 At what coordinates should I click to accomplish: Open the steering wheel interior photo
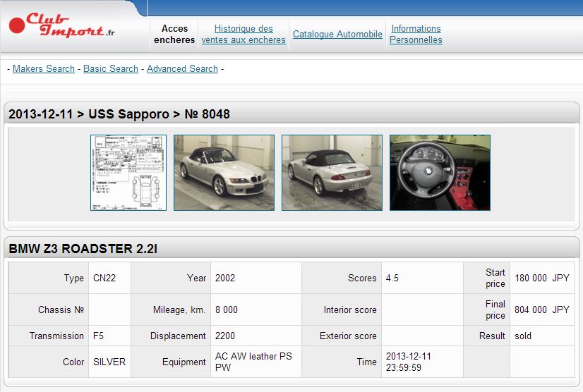440,173
